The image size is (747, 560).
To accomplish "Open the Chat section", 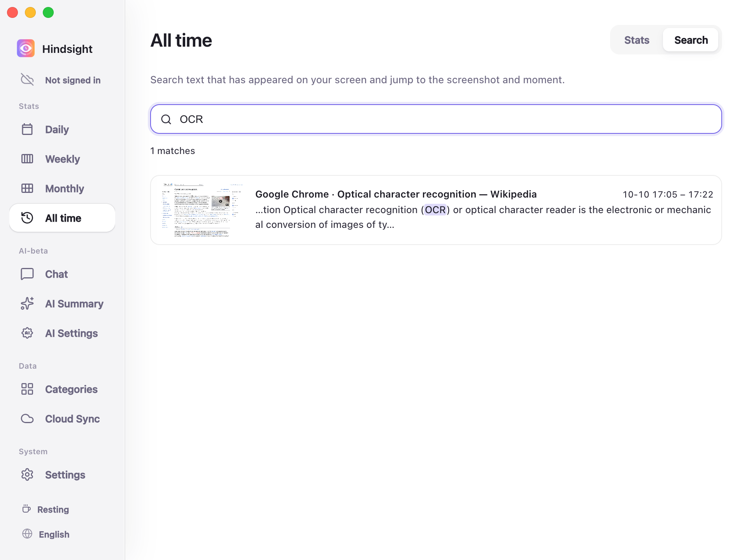I will click(x=62, y=274).
